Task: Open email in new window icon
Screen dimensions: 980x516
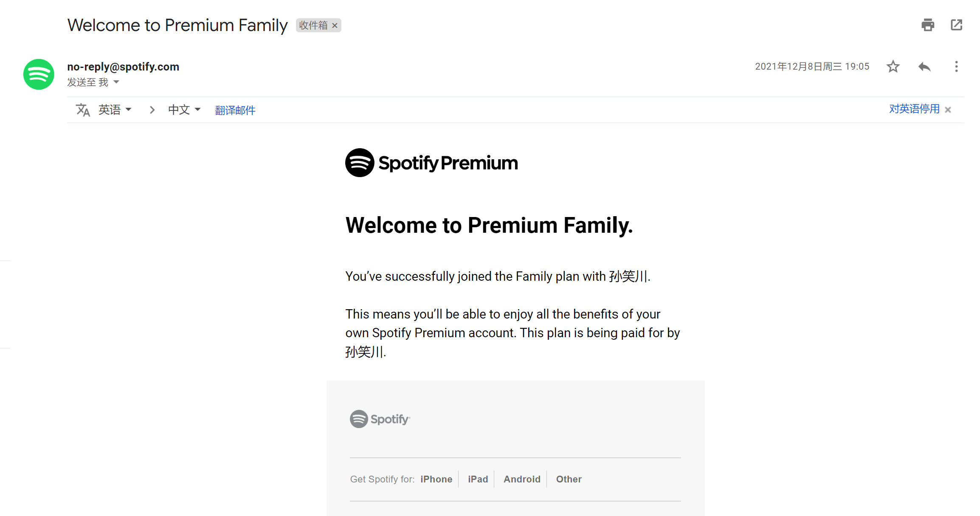Action: [x=956, y=25]
